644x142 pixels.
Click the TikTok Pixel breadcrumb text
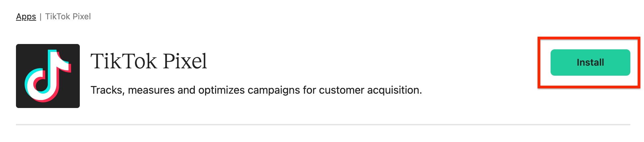click(x=68, y=16)
